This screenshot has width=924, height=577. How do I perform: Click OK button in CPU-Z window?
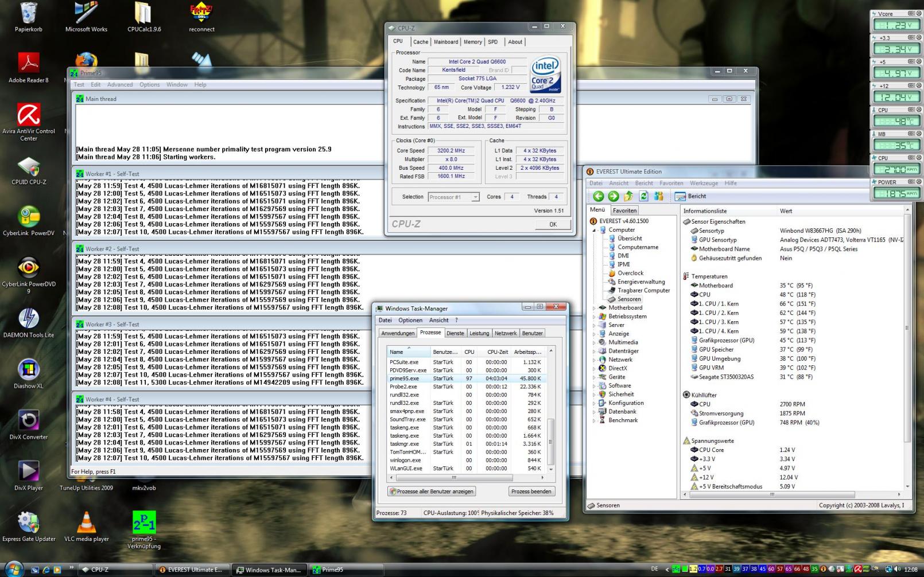pyautogui.click(x=553, y=224)
